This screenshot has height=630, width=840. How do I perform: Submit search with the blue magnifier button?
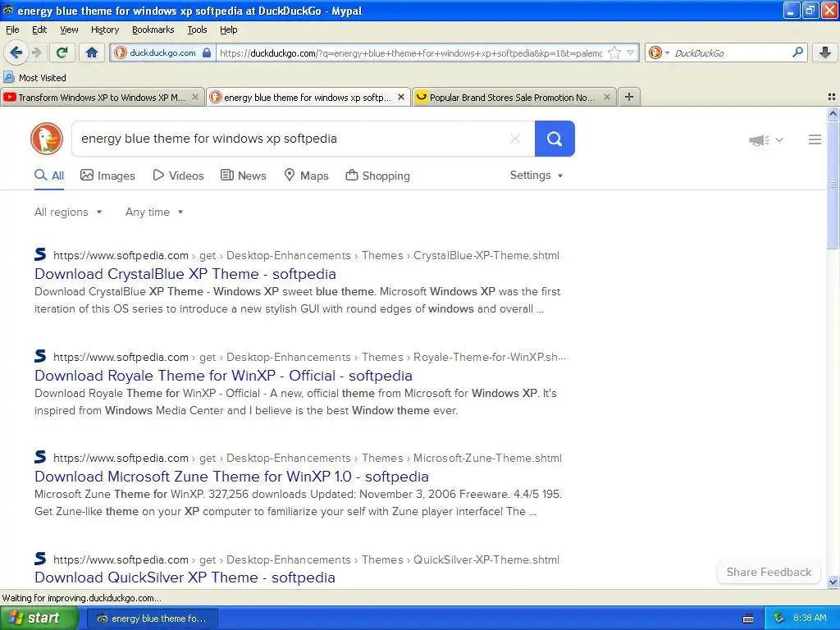coord(555,139)
